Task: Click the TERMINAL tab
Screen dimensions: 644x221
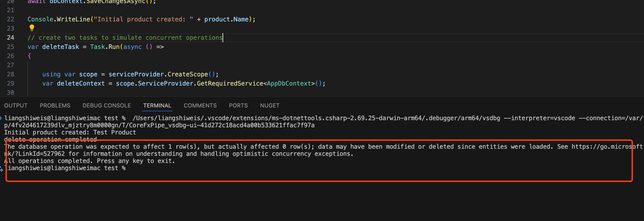Action: coord(157,105)
